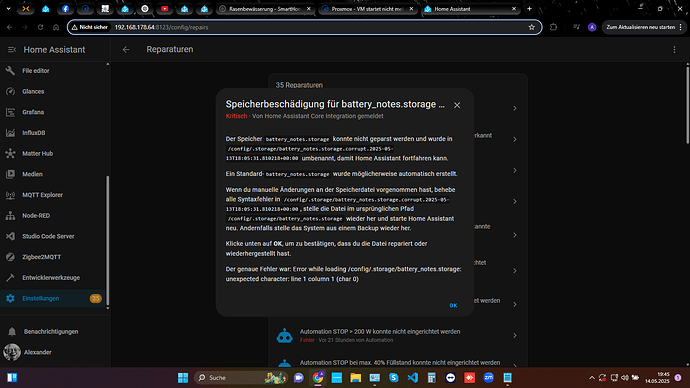Open Reparaturen overflow three-dot menu

tap(674, 50)
